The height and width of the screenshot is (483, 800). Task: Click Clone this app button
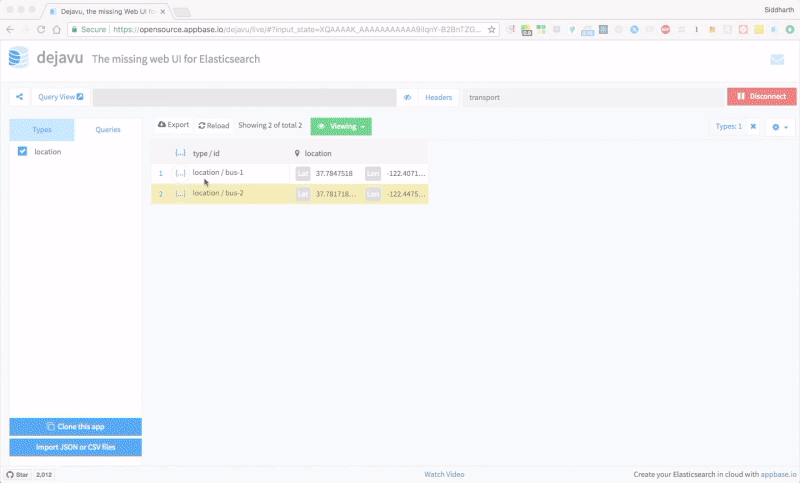pyautogui.click(x=76, y=427)
